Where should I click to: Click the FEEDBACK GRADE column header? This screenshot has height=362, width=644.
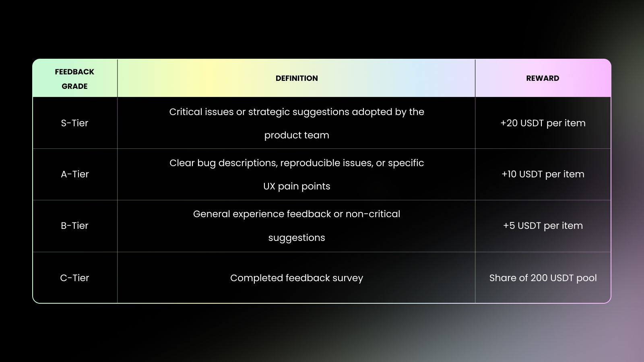coord(74,78)
